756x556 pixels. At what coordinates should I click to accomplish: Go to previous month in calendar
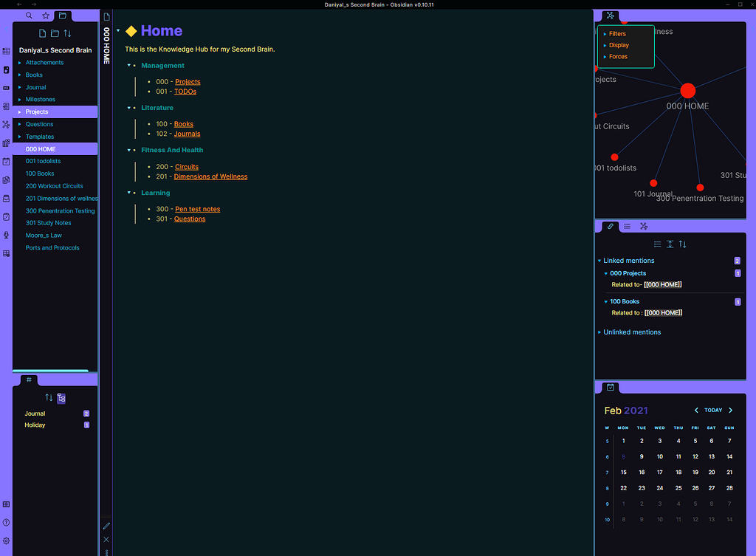pos(696,411)
